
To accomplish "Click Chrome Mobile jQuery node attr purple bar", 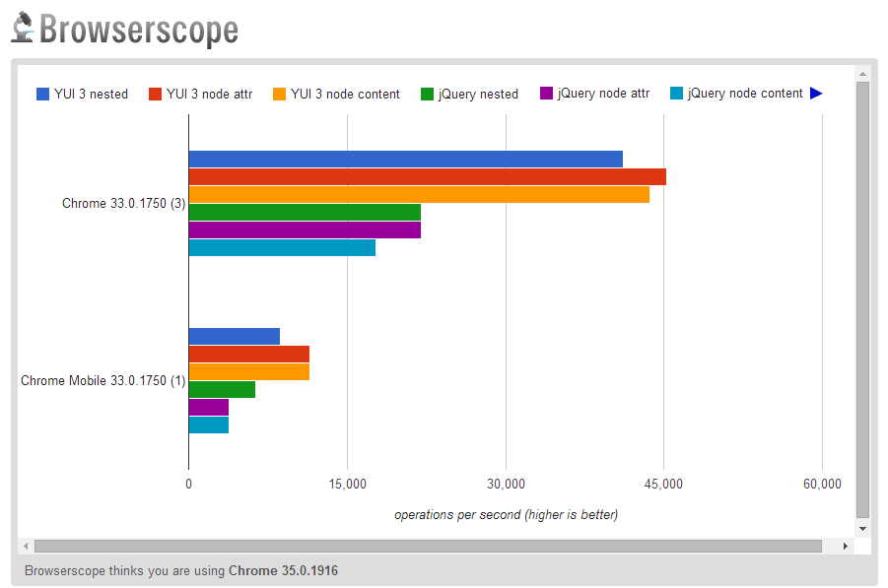I will point(209,407).
